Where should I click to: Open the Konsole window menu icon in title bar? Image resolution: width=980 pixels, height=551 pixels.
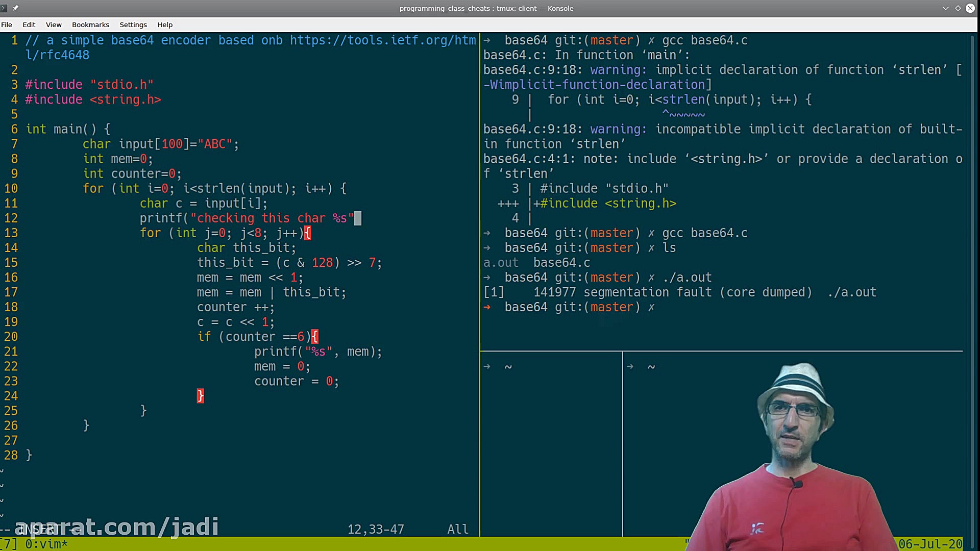click(x=4, y=8)
